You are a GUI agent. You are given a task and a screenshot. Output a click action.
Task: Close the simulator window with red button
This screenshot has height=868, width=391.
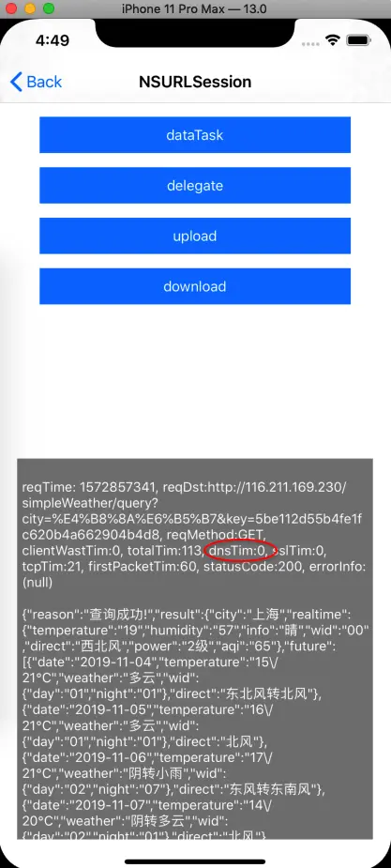[x=12, y=8]
